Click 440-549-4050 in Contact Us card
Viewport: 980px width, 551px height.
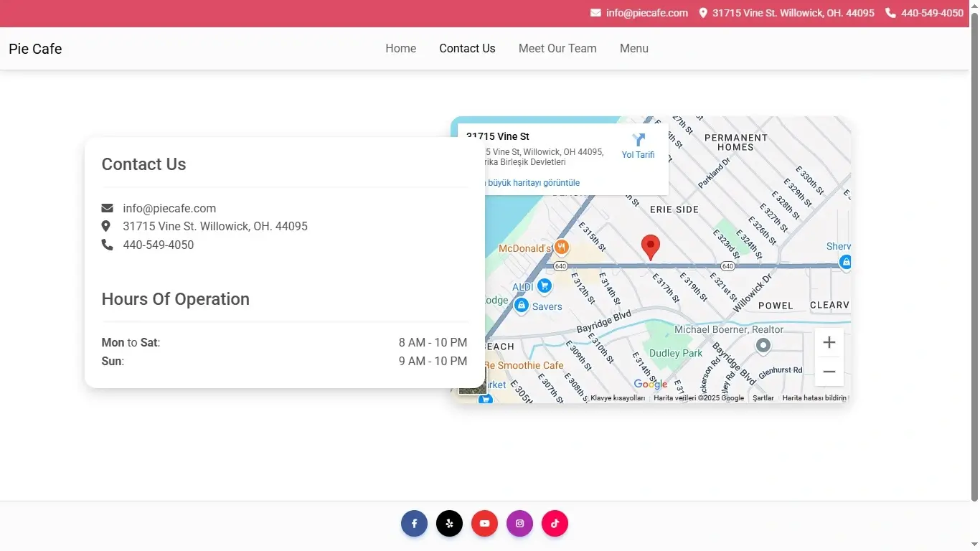click(x=159, y=245)
